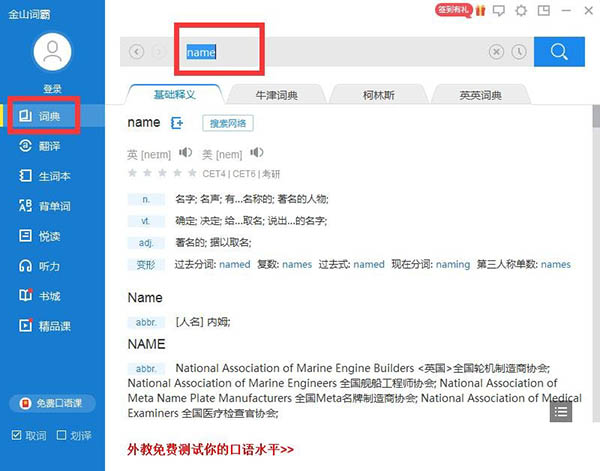Click the 第三人称单数 names link
This screenshot has height=471, width=600.
(556, 264)
